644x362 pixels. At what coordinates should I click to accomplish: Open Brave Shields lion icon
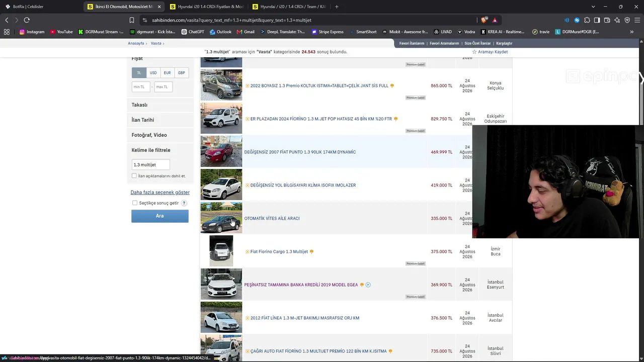[484, 20]
